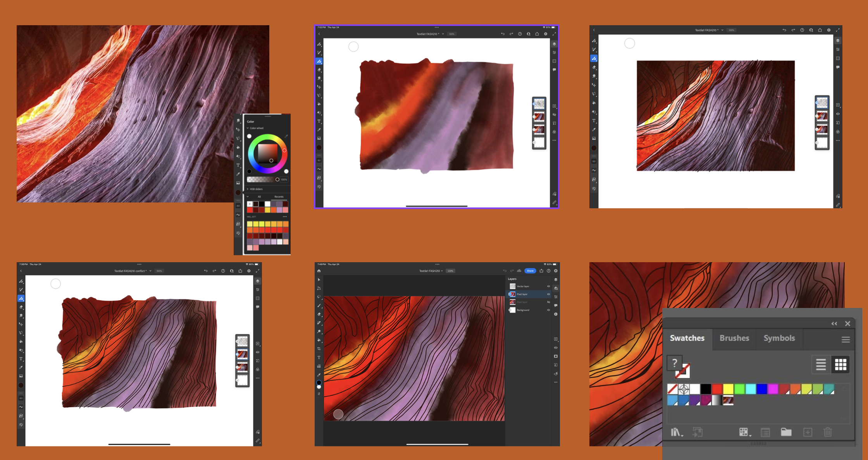Click the brush size 8.0 button beside Color panel
Image resolution: width=868 pixels, height=460 pixels.
(x=238, y=206)
